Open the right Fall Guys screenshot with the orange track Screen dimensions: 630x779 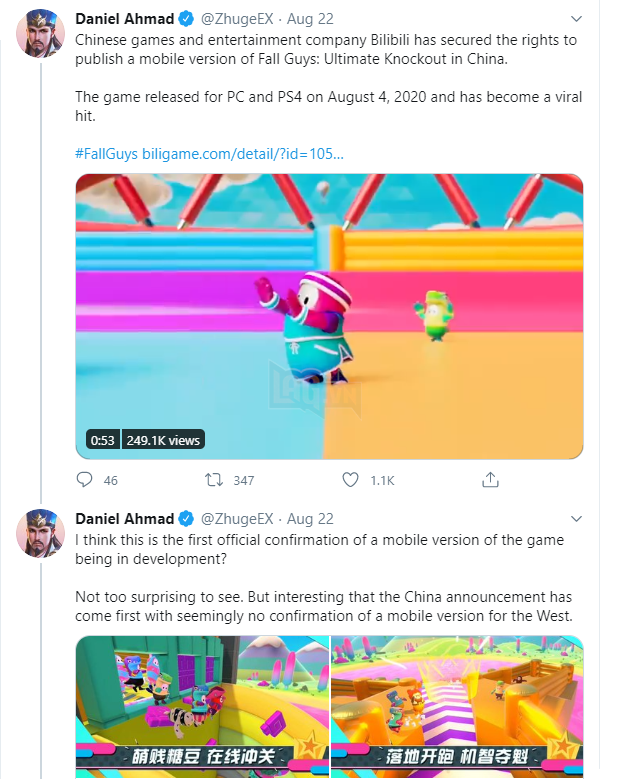pos(457,706)
